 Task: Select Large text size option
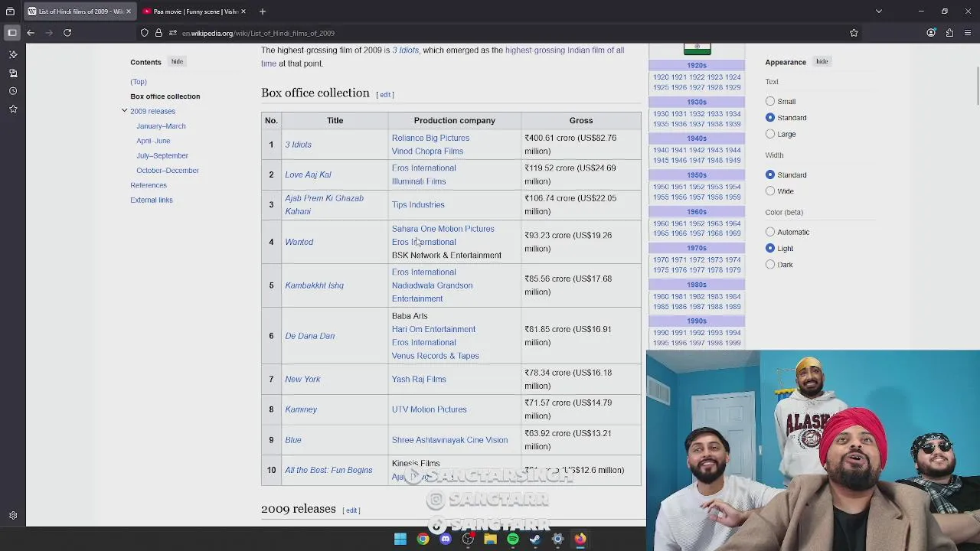[x=770, y=134]
